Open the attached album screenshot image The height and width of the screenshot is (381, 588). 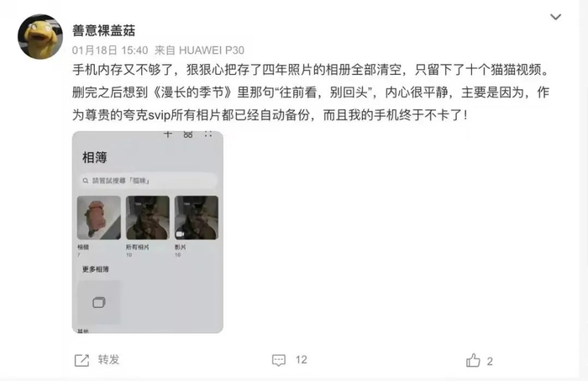(148, 232)
